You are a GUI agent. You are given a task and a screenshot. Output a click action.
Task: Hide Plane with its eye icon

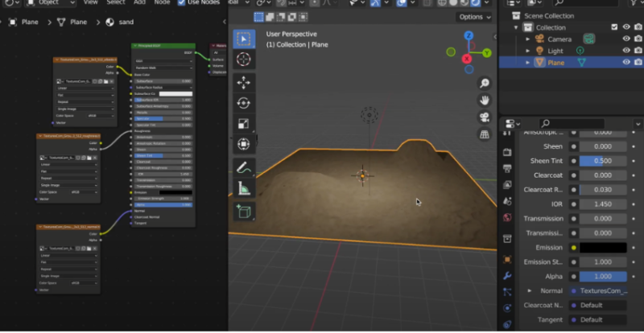click(626, 62)
